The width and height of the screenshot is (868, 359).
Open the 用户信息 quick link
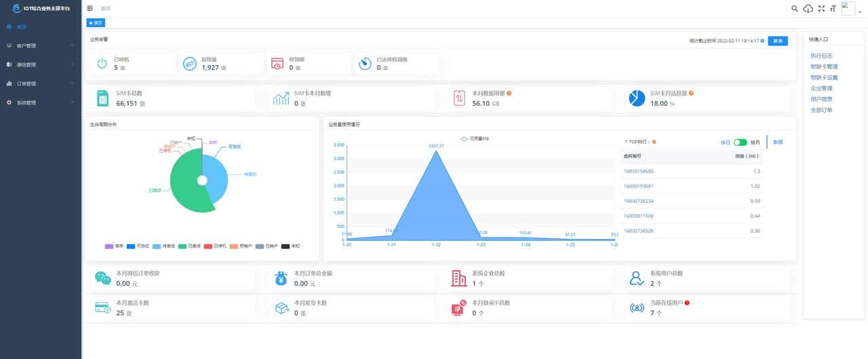click(821, 99)
